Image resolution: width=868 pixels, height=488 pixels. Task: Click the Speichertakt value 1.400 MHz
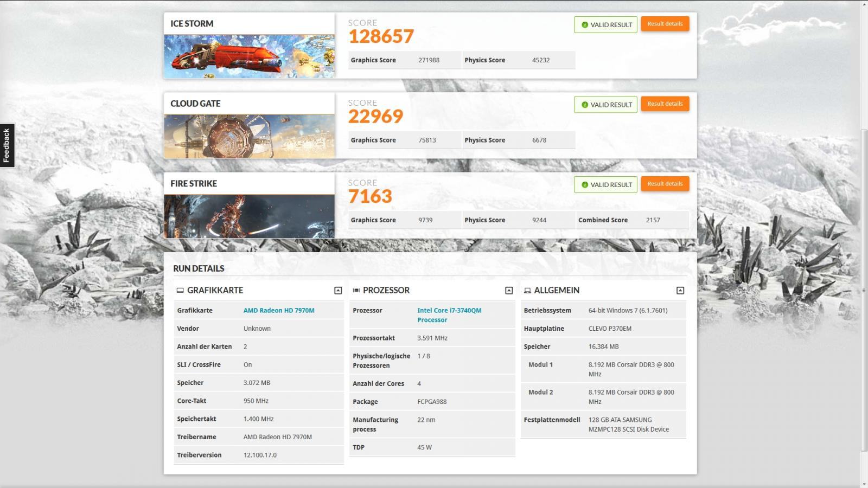tap(259, 419)
